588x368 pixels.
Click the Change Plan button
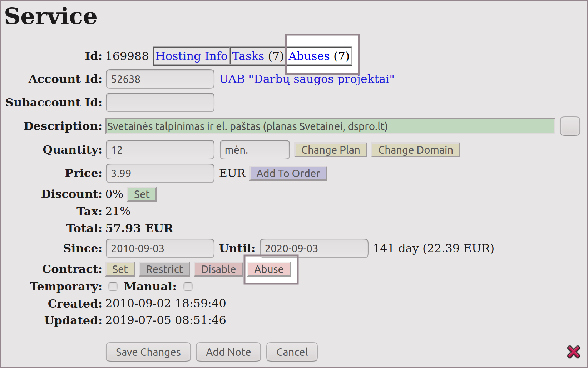pos(330,150)
